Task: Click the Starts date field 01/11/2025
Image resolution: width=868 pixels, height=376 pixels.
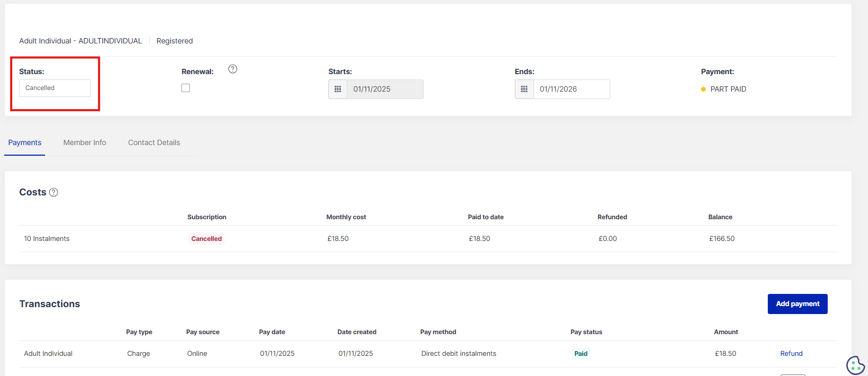Action: (x=384, y=89)
